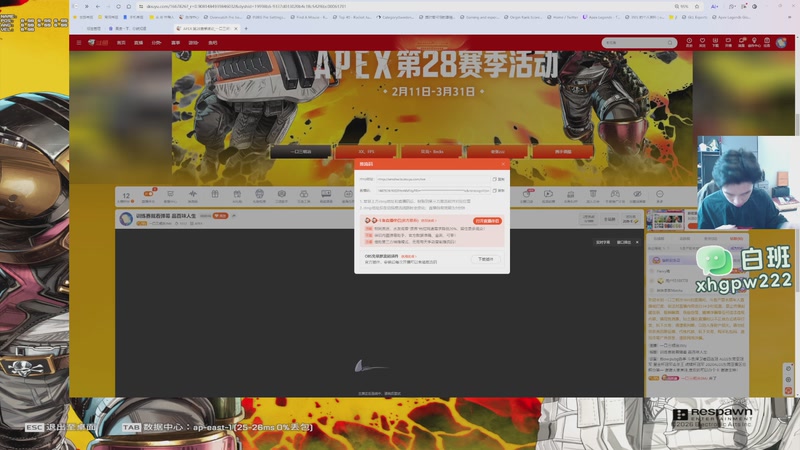
Task: Click the streamer avatar beside room title
Action: click(126, 218)
